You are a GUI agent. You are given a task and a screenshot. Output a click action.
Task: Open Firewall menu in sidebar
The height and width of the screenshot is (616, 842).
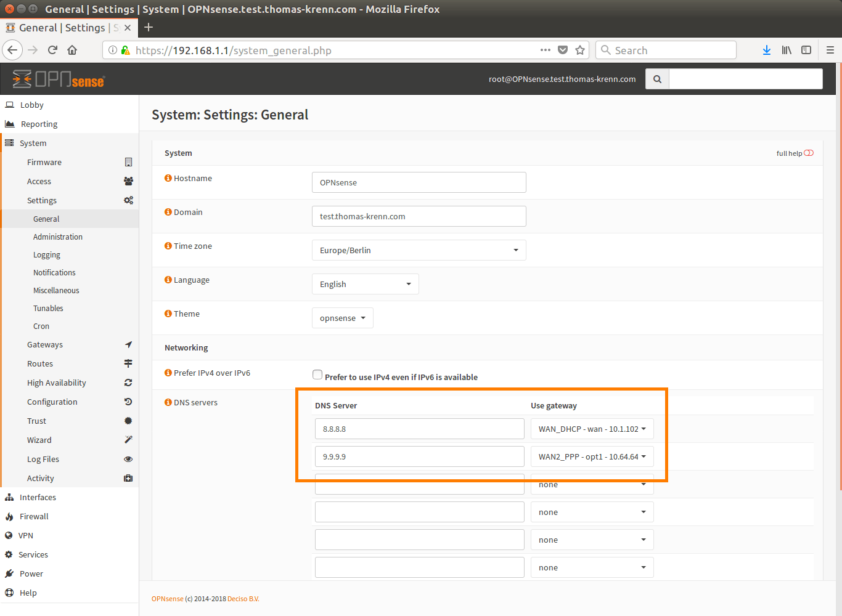click(34, 516)
